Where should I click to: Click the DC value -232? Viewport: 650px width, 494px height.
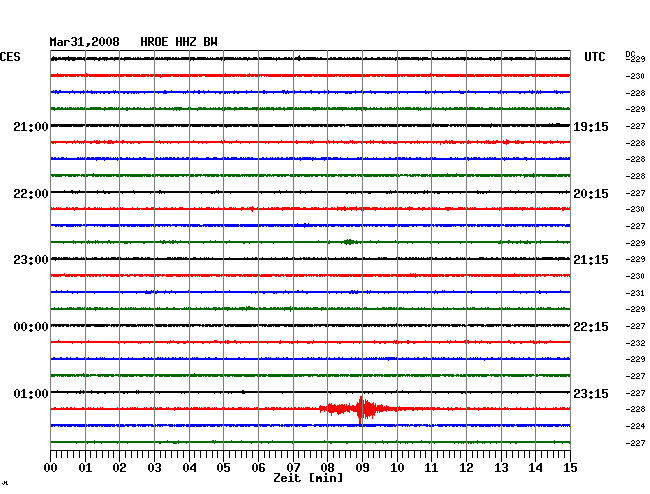(635, 343)
